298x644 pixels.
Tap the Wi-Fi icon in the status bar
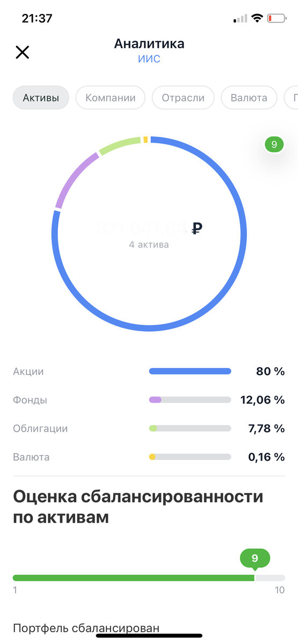(x=257, y=18)
